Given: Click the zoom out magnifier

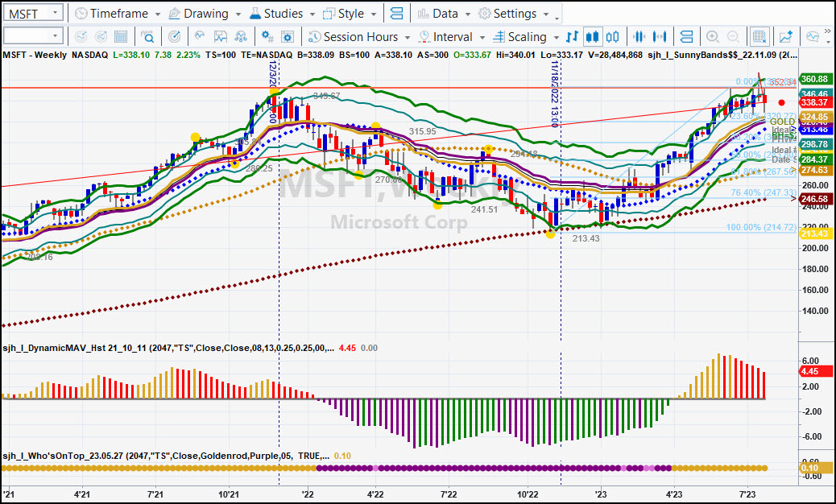Looking at the screenshot, I should [733, 37].
